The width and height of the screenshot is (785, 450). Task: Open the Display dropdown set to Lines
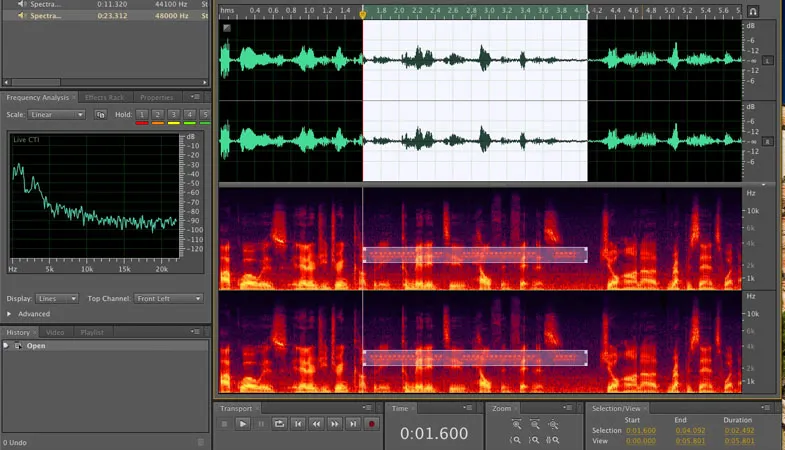[57, 298]
